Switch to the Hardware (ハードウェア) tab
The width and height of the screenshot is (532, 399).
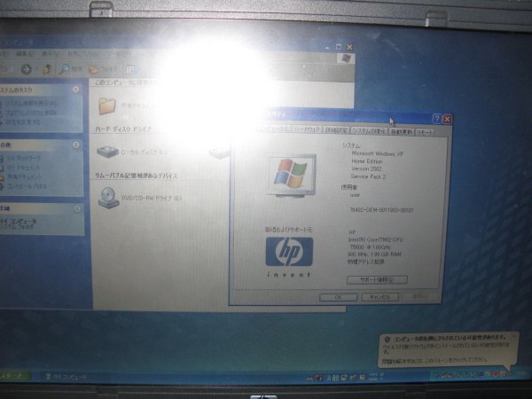coord(308,130)
